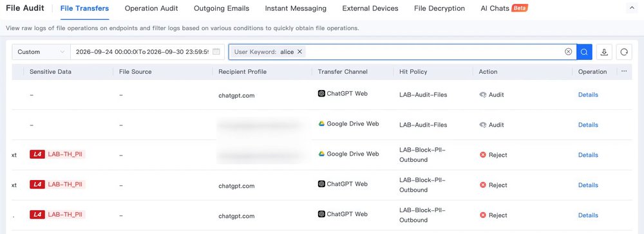Click LAB-Audit-Files policy in Google Drive row

point(423,125)
